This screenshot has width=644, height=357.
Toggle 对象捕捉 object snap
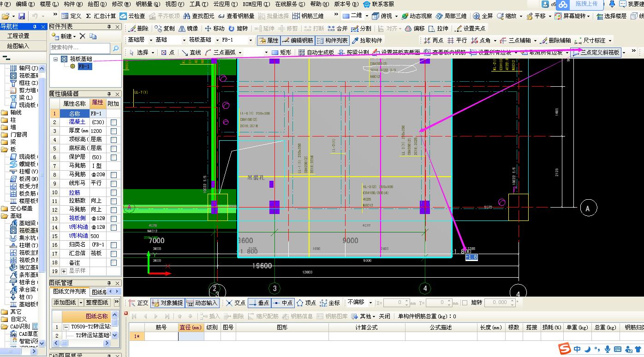click(x=167, y=303)
